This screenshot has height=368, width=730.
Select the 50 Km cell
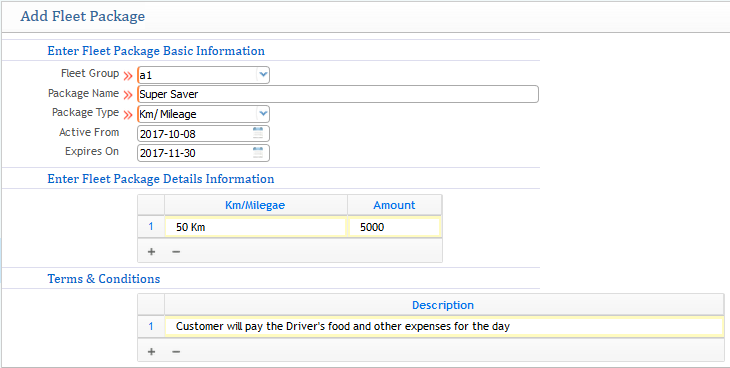(256, 227)
